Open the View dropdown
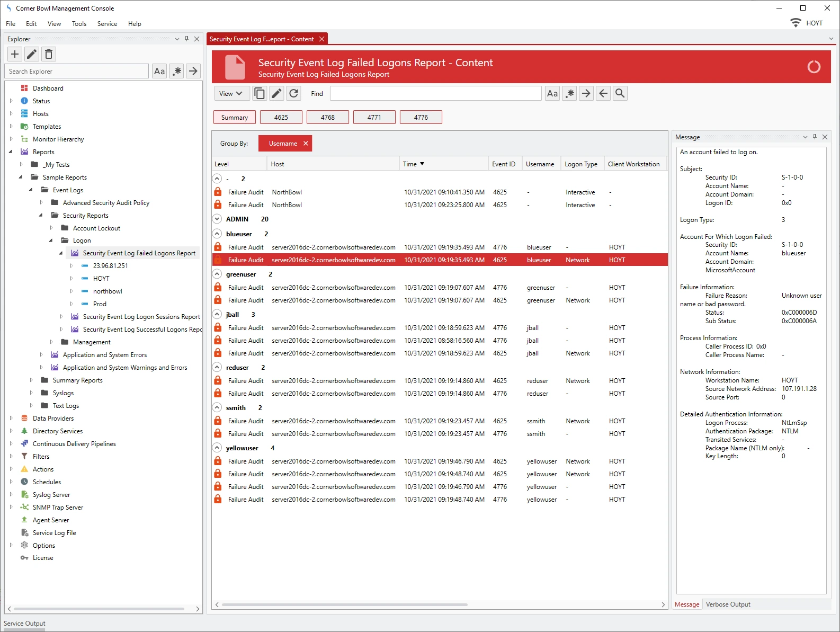 click(x=230, y=94)
